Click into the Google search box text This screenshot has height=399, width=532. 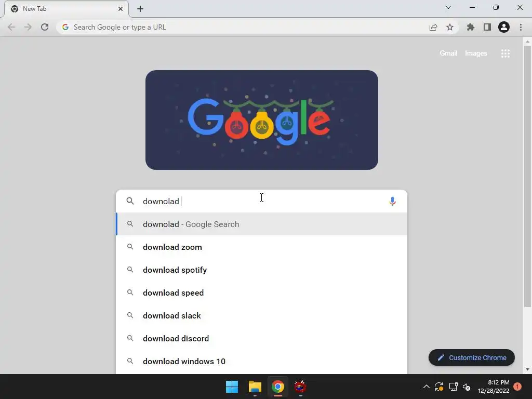pos(261,201)
